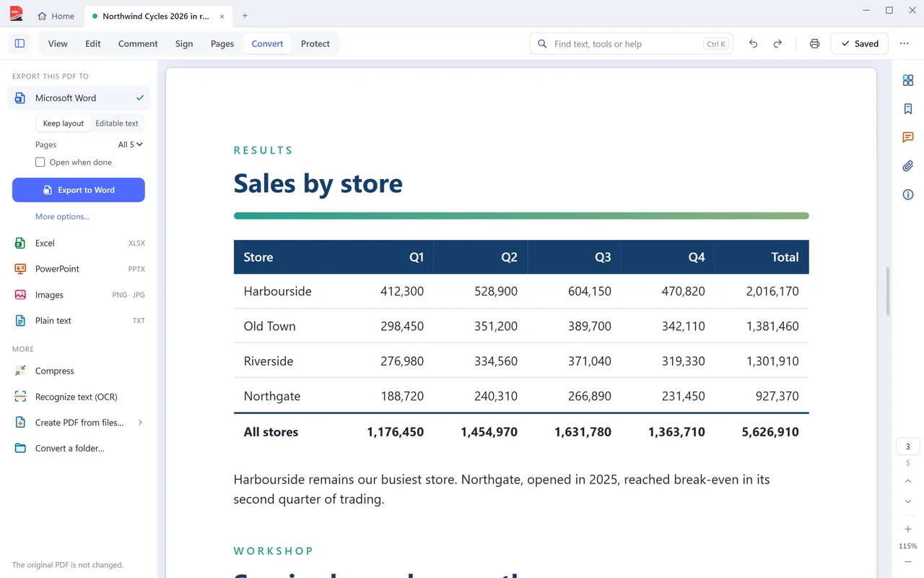Click the PDF app logo
924x578 pixels.
[x=16, y=14]
